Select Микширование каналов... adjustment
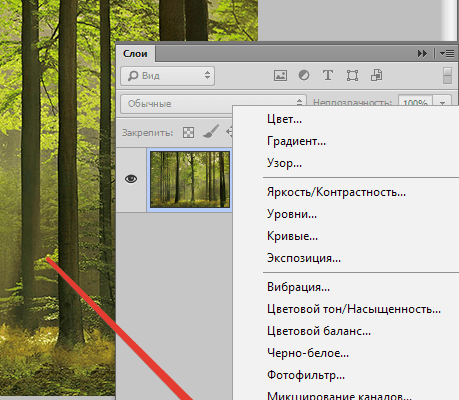Image resolution: width=459 pixels, height=400 pixels. tap(339, 395)
